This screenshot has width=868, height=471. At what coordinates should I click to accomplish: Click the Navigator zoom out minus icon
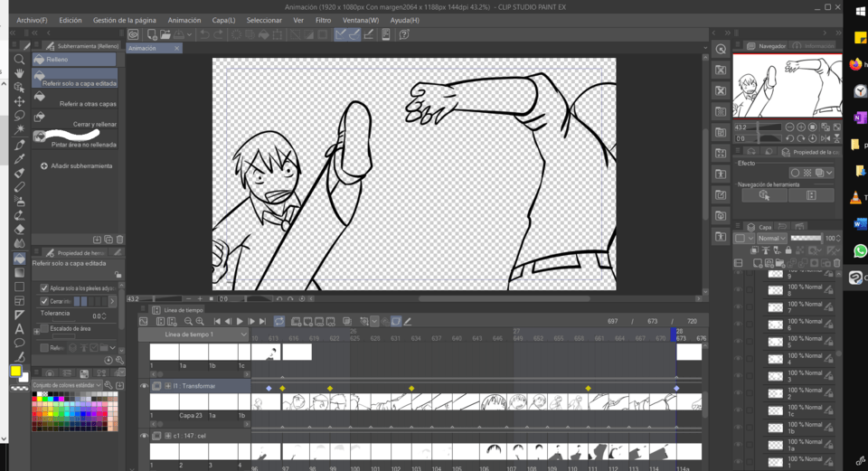tap(790, 127)
